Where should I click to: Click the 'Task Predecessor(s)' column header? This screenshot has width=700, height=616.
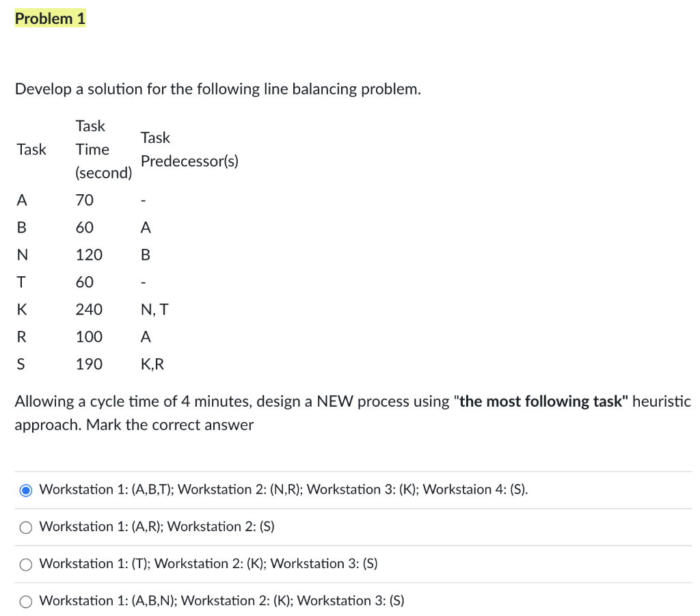click(x=189, y=149)
